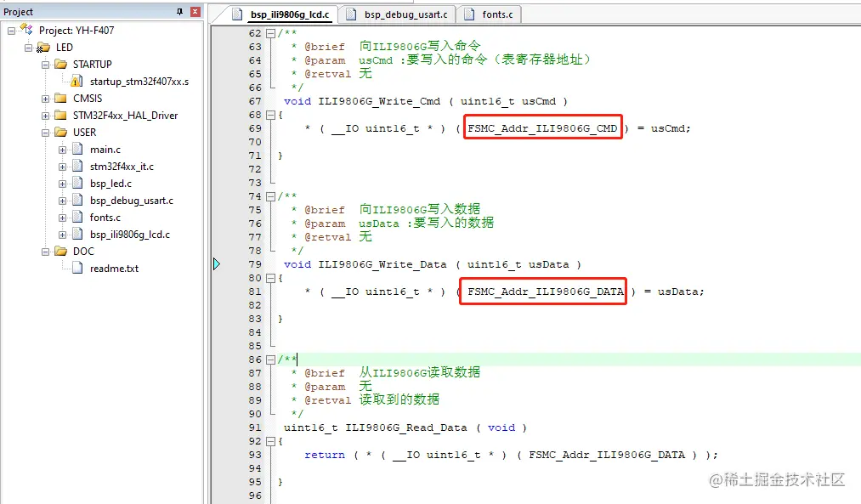Image resolution: width=861 pixels, height=504 pixels.
Task: Click the stm32f4xx_it.c file icon
Action: coord(78,166)
